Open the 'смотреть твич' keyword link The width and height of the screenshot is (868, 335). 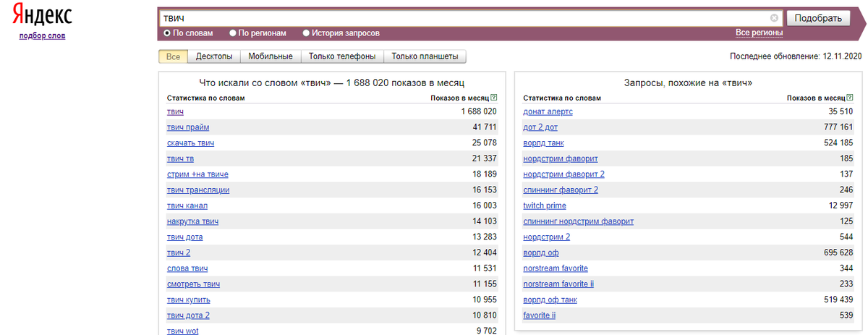pos(193,284)
